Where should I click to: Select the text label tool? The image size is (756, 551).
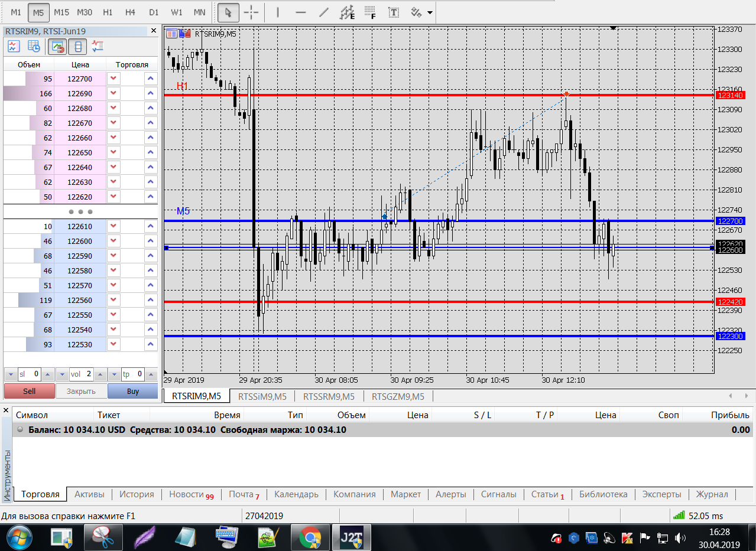tap(393, 12)
